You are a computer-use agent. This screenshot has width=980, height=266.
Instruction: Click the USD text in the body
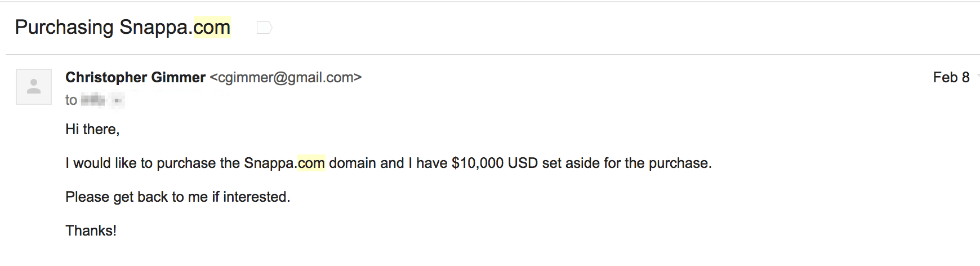[523, 163]
